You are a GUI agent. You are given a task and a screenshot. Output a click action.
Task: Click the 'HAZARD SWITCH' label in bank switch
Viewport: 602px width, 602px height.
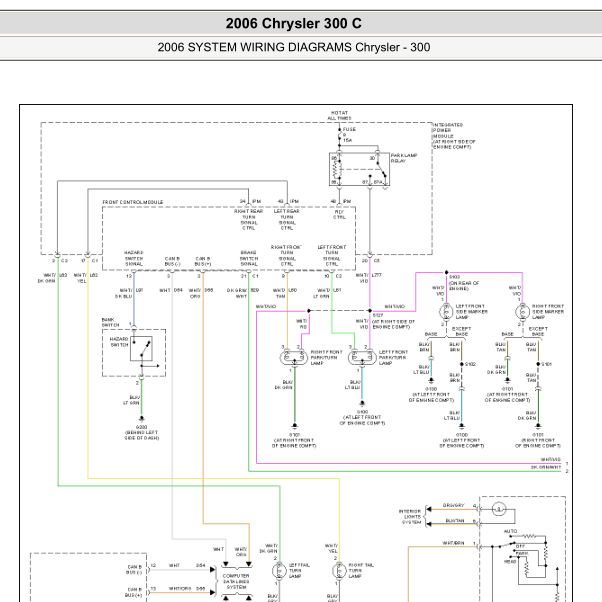(119, 342)
